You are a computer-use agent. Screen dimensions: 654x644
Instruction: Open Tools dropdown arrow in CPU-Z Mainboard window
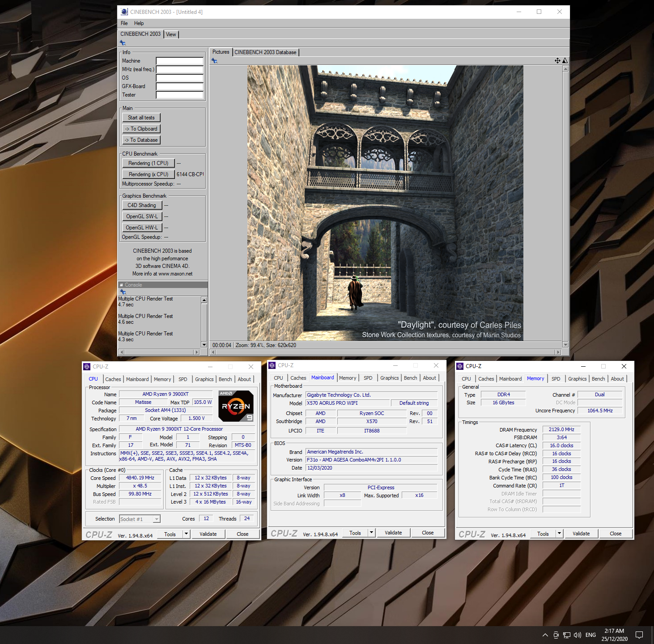[x=372, y=533]
